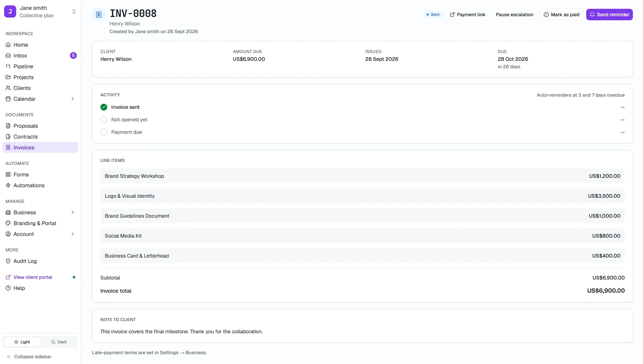The width and height of the screenshot is (643, 364).
Task: Click the Help question mark icon
Action: 8,288
